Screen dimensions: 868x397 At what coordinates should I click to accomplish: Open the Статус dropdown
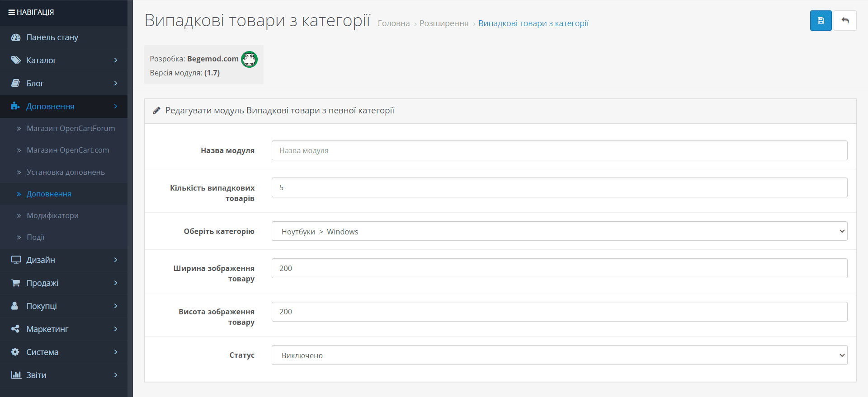point(559,355)
